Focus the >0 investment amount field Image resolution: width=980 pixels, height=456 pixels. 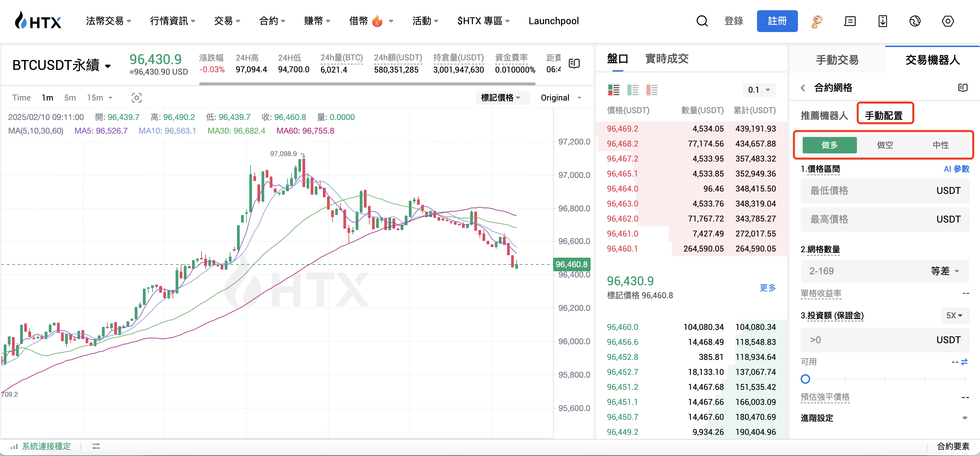885,340
